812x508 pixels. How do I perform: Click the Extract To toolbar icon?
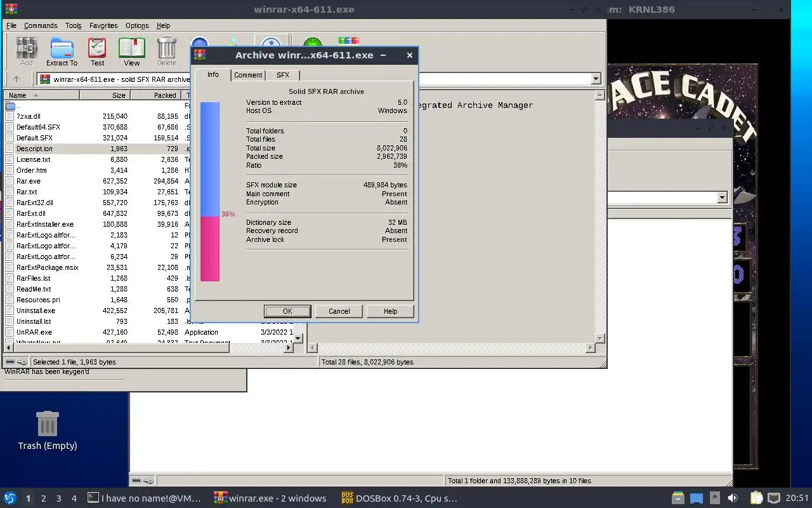pyautogui.click(x=62, y=51)
